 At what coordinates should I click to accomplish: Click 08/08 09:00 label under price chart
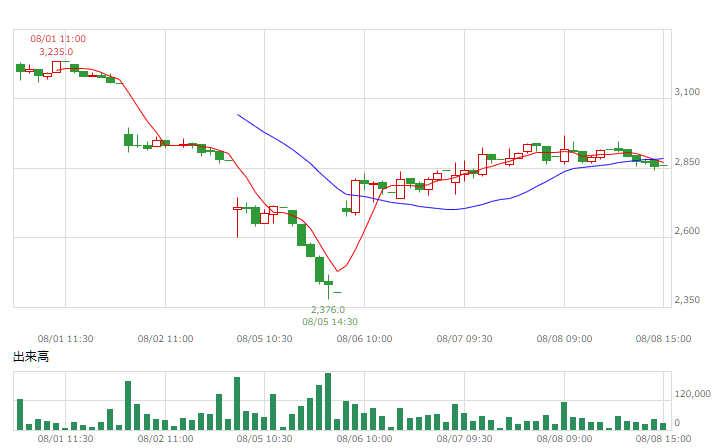point(564,339)
